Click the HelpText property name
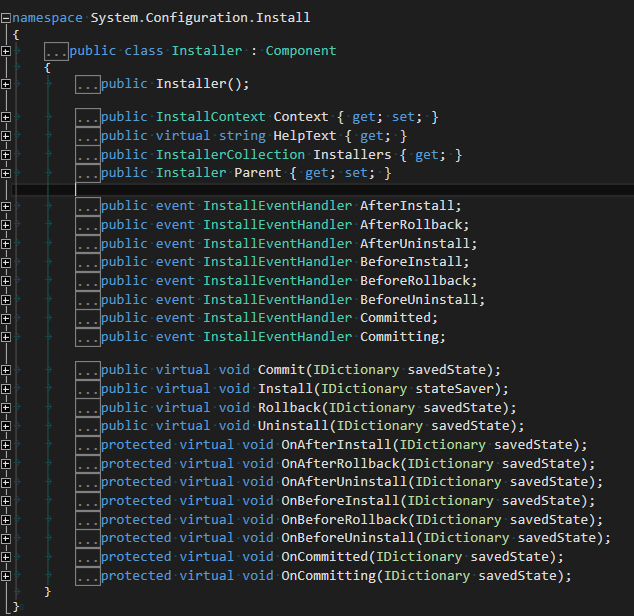 coord(304,136)
